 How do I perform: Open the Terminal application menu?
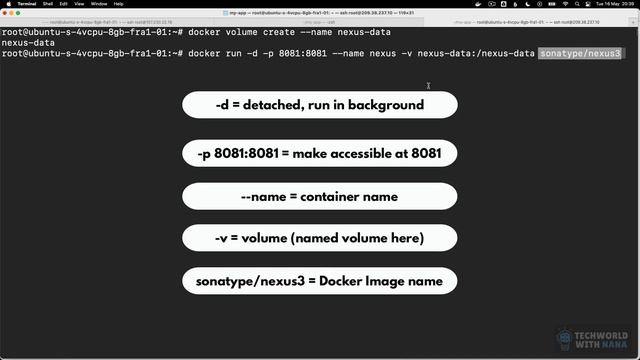27,4
